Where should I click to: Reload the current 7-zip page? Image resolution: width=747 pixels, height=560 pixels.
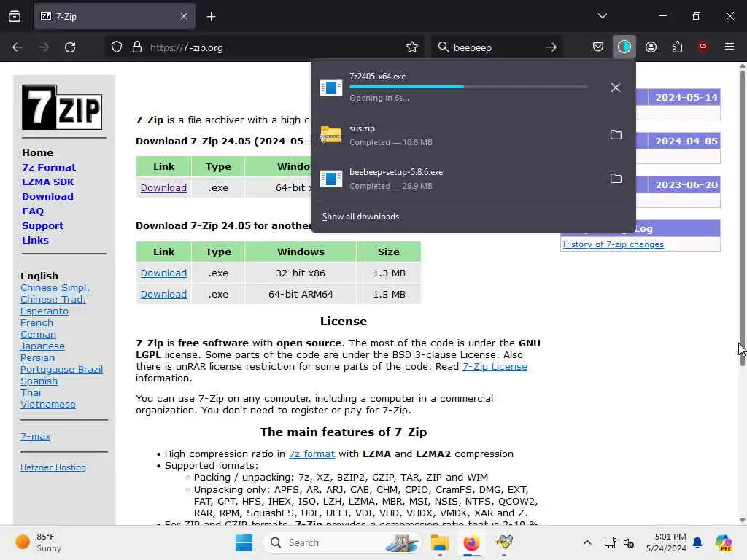pos(70,47)
